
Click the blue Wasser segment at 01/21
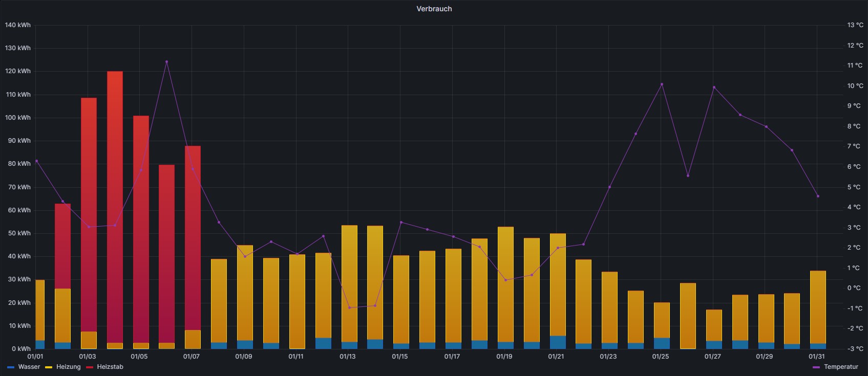[558, 342]
